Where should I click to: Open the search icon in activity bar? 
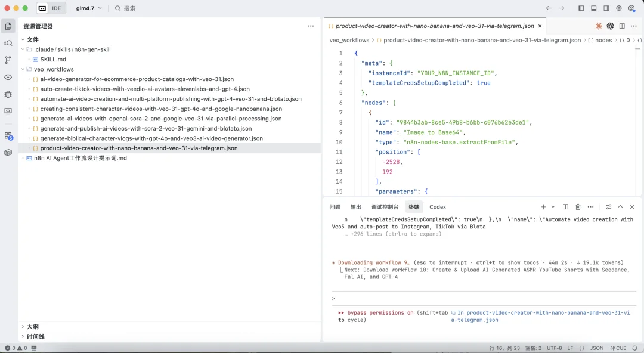(8, 43)
